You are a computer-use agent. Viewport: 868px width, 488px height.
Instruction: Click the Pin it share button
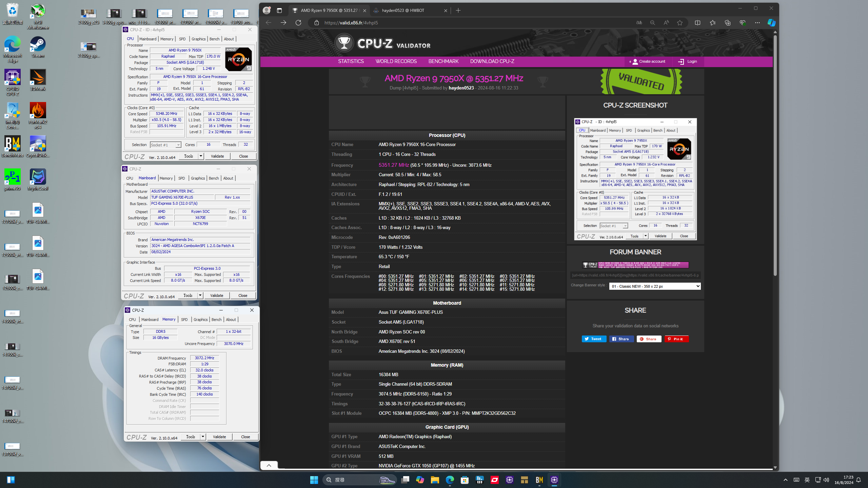(x=676, y=339)
